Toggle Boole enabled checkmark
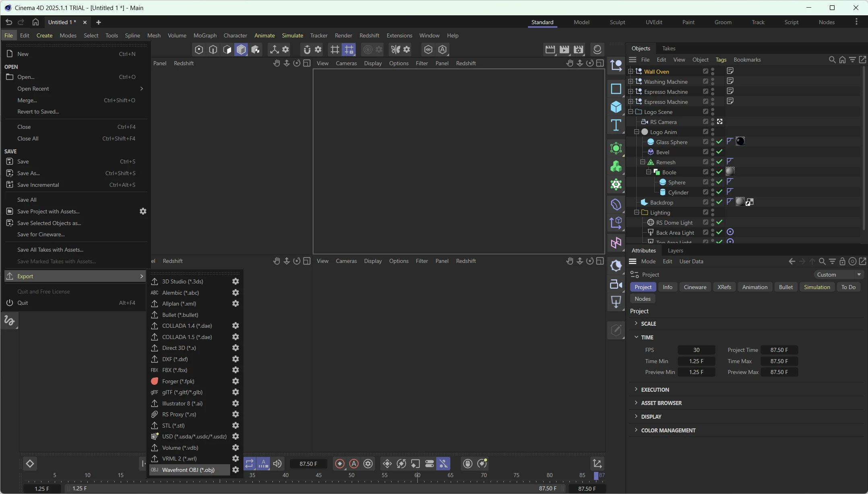Screen dimensions: 868x494 click(x=720, y=172)
